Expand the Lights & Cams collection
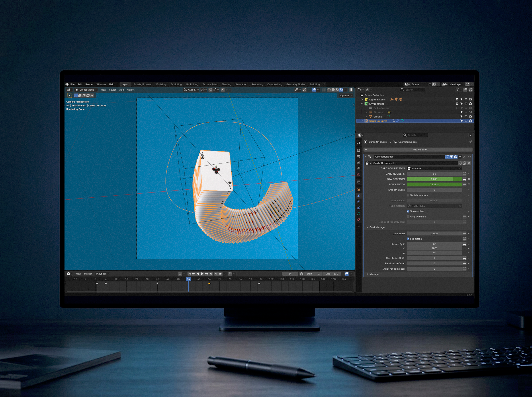The image size is (532, 397). click(362, 99)
